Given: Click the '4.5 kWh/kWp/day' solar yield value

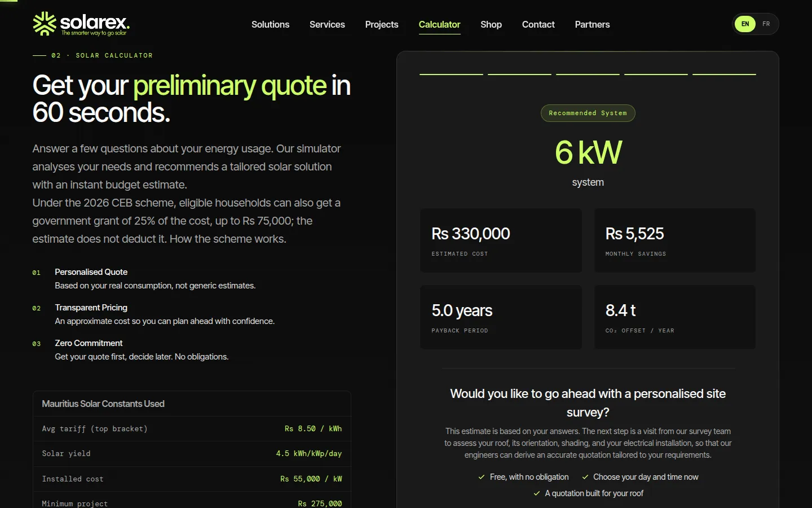Looking at the screenshot, I should (x=308, y=453).
